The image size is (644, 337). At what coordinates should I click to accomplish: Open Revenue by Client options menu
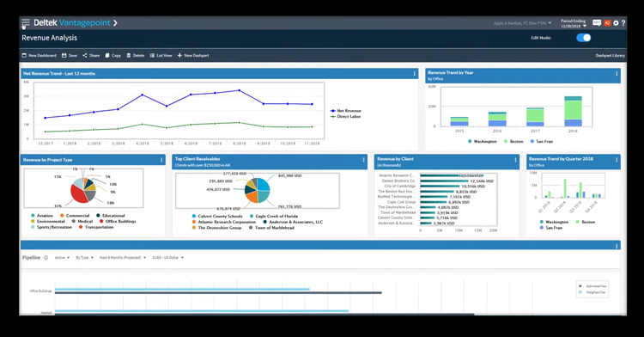(515, 160)
